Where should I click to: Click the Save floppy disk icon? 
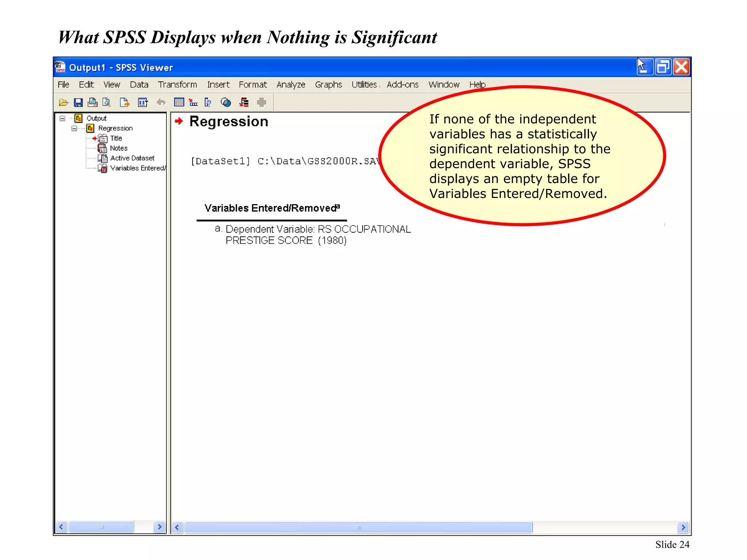(x=78, y=103)
